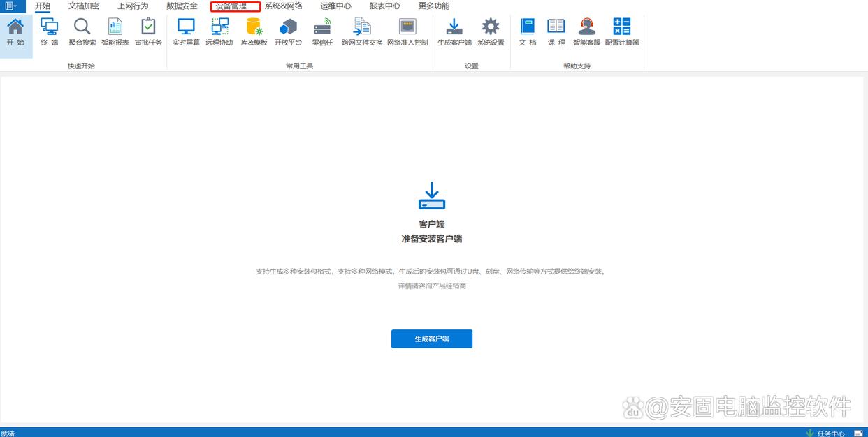Open the 终端 (Terminal) icon in ribbon
Image resolution: width=868 pixels, height=437 pixels.
tap(50, 32)
